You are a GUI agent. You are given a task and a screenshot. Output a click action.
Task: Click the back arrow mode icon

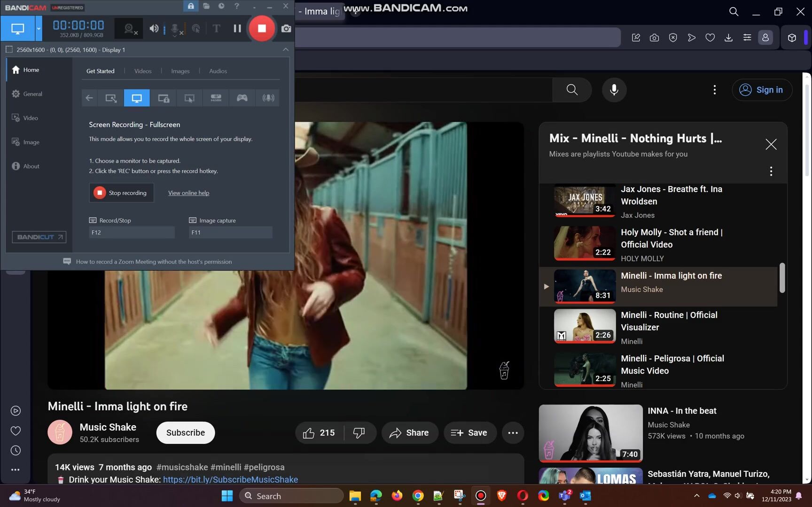[x=89, y=98]
